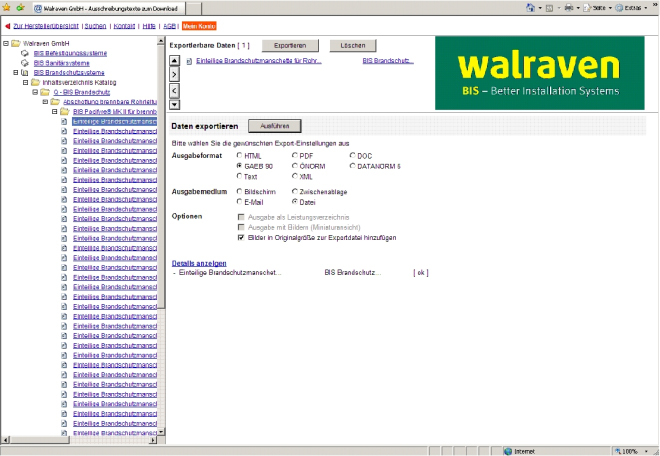Click the Ausführen button
The image size is (660, 456).
pyautogui.click(x=274, y=126)
